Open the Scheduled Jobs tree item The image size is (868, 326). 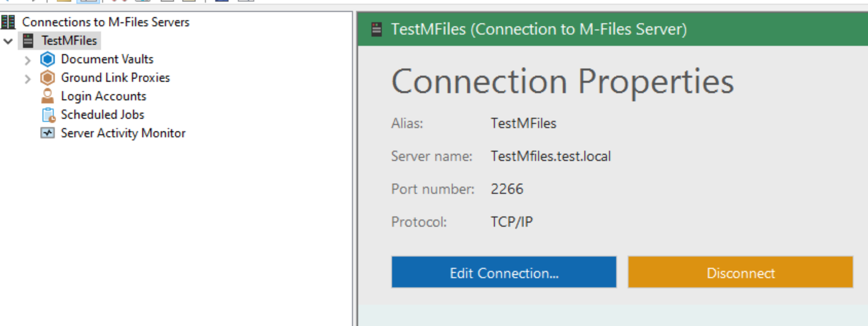pyautogui.click(x=103, y=115)
